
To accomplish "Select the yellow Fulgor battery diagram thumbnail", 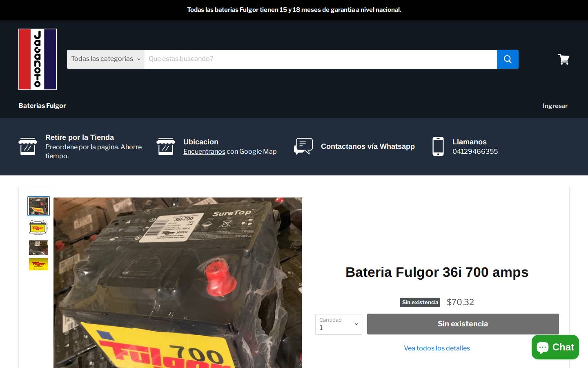I will click(x=38, y=227).
